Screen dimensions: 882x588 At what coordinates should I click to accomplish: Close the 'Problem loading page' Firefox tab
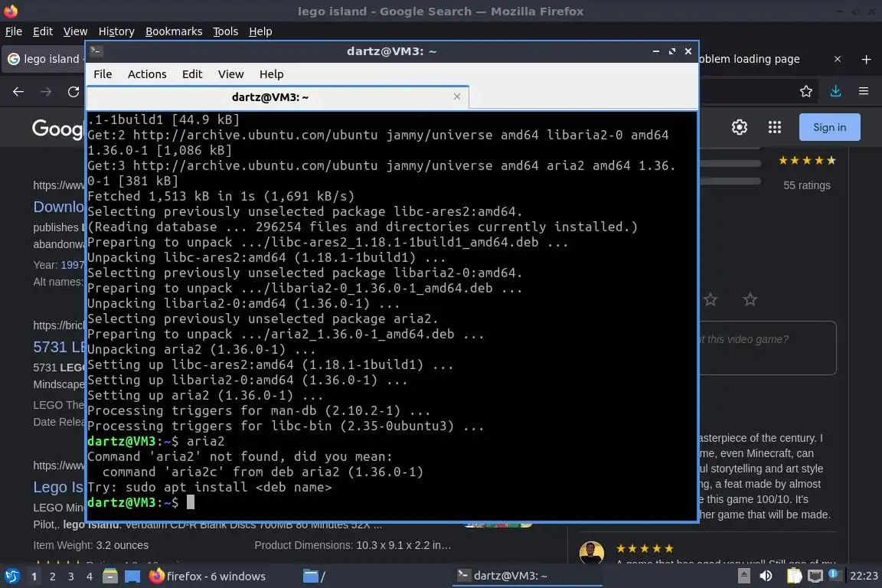[838, 59]
